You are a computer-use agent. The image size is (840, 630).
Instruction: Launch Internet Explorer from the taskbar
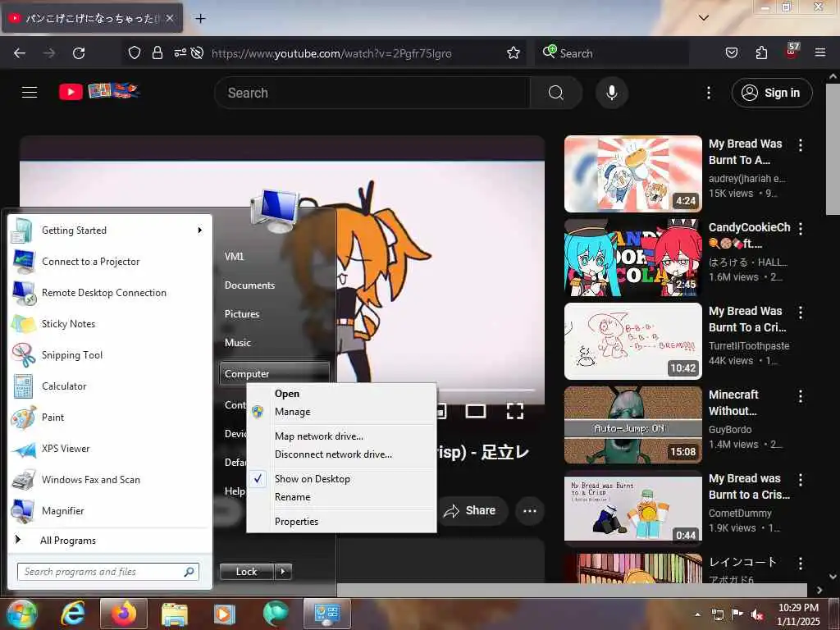73,614
